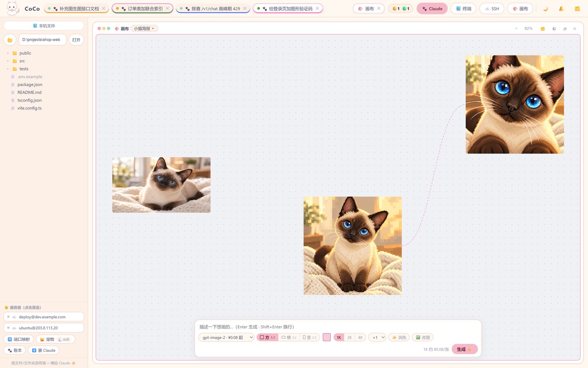Image resolution: width=588 pixels, height=368 pixels.
Task: Open the 小猫海报 canvas name dropdown
Action: [144, 29]
